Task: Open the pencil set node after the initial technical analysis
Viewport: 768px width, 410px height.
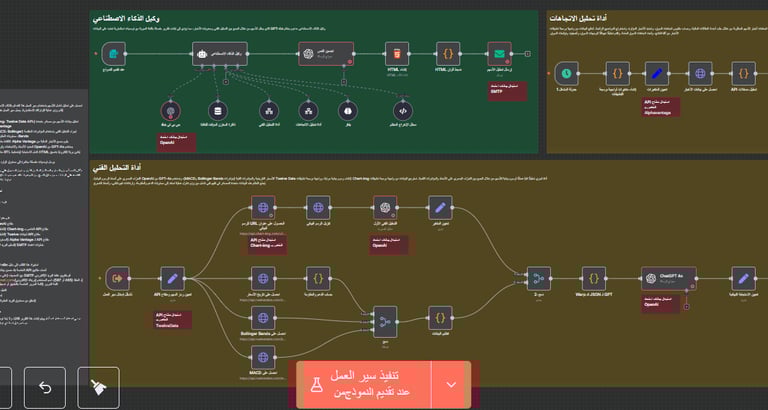Action: 440,208
